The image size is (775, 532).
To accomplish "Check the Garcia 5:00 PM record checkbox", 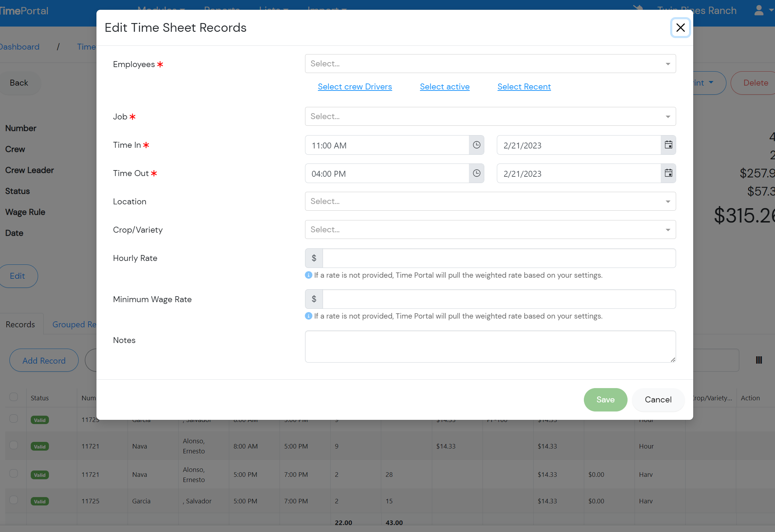I will coord(14,500).
